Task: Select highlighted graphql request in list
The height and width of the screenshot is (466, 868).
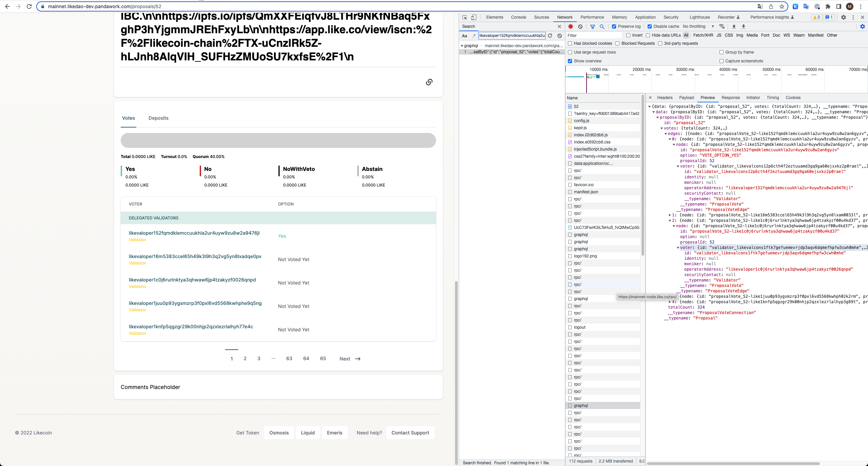Action: 603,406
